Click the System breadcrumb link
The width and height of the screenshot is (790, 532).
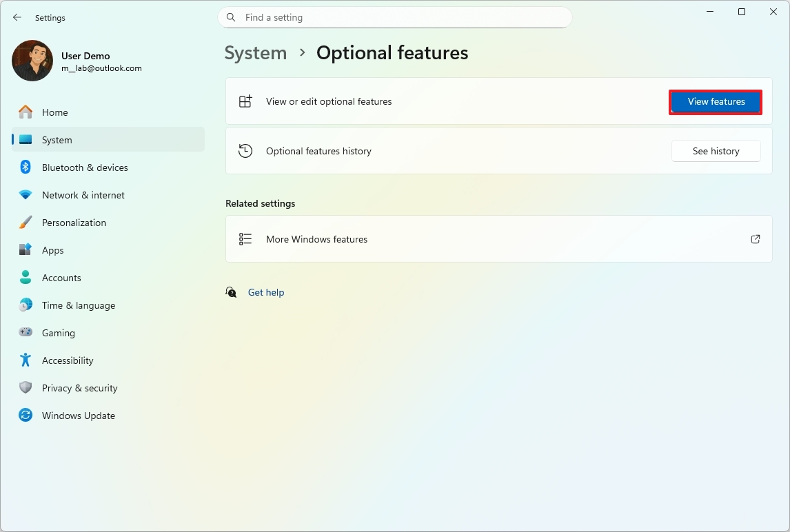point(256,53)
